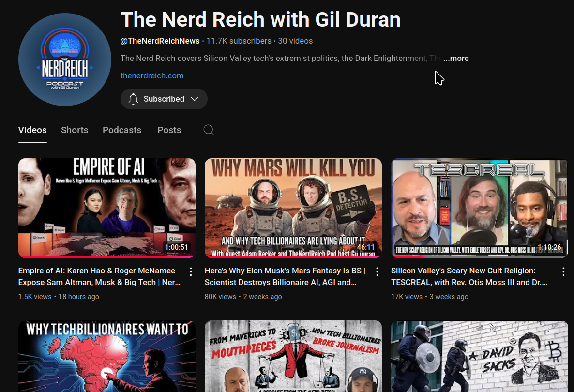Click the @TheNerdReichNews handle
Image resolution: width=574 pixels, height=392 pixels.
[x=160, y=41]
